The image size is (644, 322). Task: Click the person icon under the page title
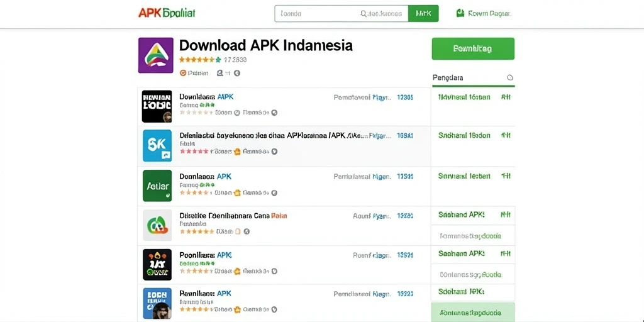[220, 73]
